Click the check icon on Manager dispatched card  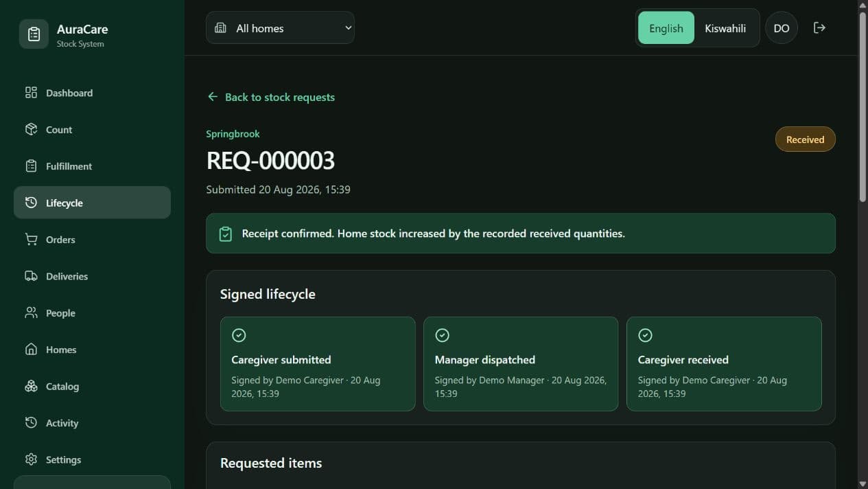pyautogui.click(x=443, y=335)
